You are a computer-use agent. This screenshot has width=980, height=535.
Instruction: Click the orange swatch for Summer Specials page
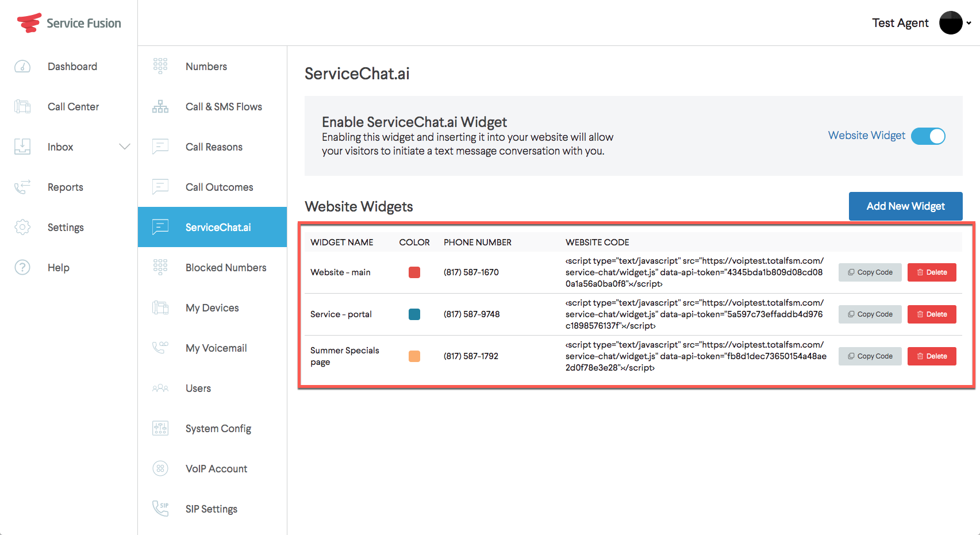coord(414,356)
